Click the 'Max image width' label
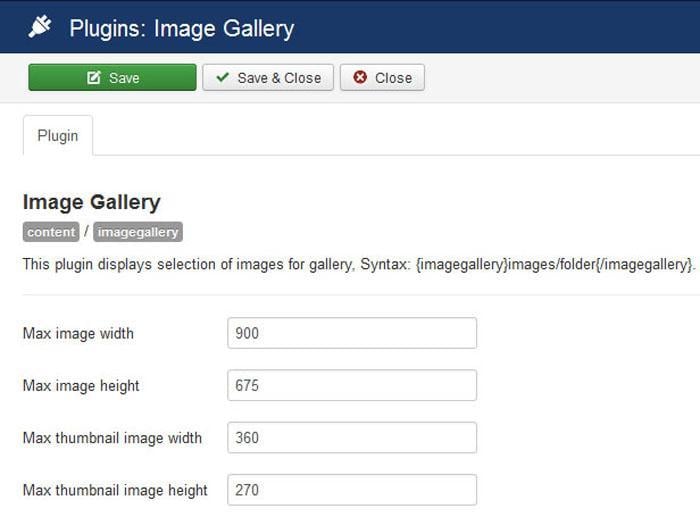 pos(78,333)
